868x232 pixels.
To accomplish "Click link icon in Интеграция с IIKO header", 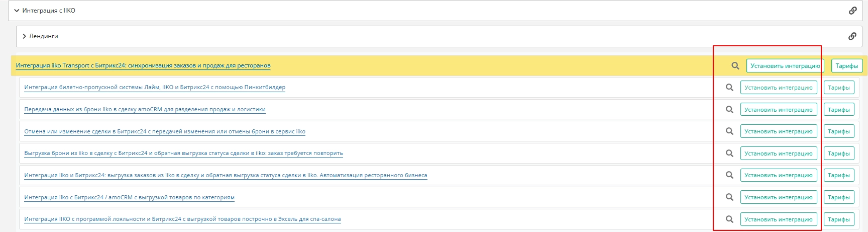I will point(852,11).
